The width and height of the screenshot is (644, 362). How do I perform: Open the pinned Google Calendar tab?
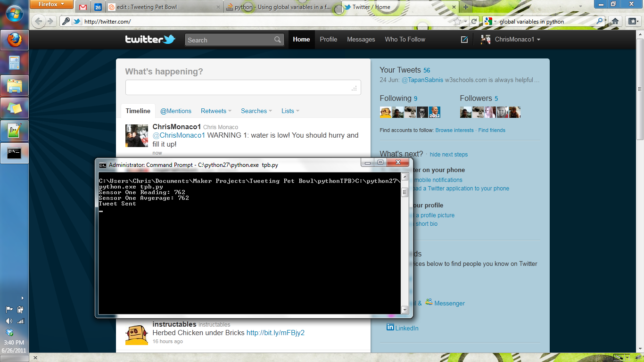pos(98,7)
